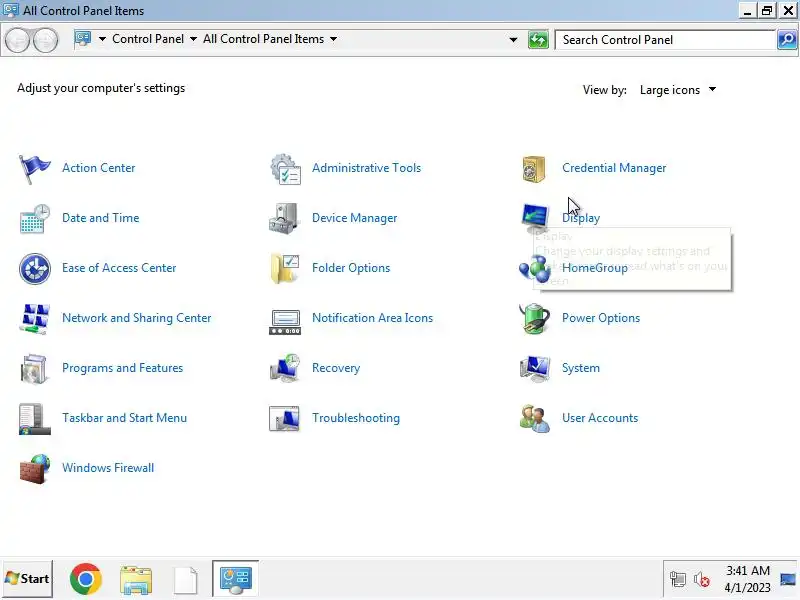Open the Action Center link

pyautogui.click(x=98, y=168)
